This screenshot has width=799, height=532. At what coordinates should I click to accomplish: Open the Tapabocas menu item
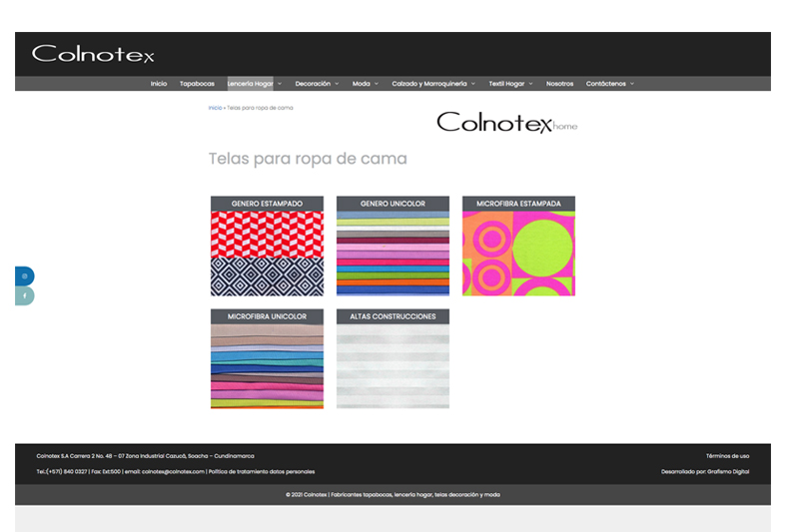(x=197, y=84)
